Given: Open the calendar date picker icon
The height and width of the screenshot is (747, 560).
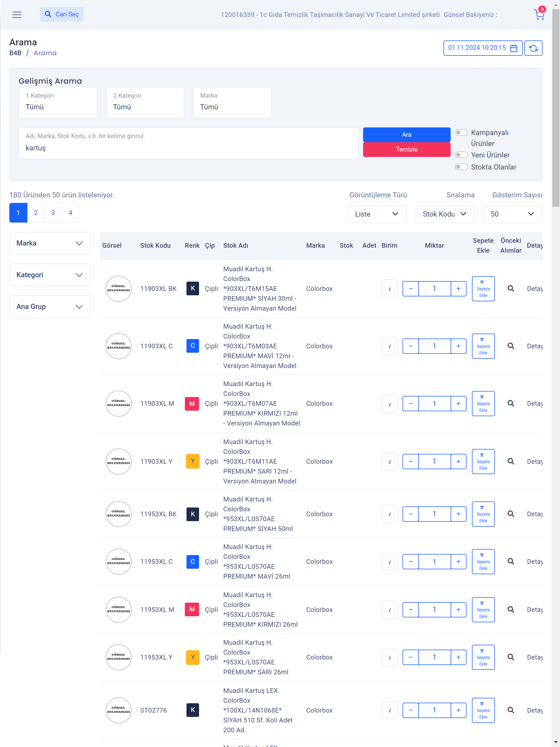Looking at the screenshot, I should 514,48.
